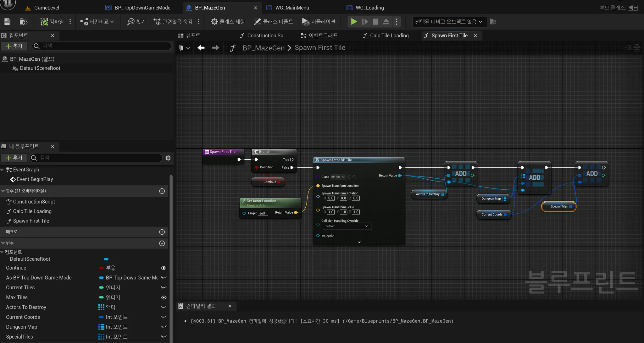Toggle the closed eye of Current Tiles variable

point(164,287)
